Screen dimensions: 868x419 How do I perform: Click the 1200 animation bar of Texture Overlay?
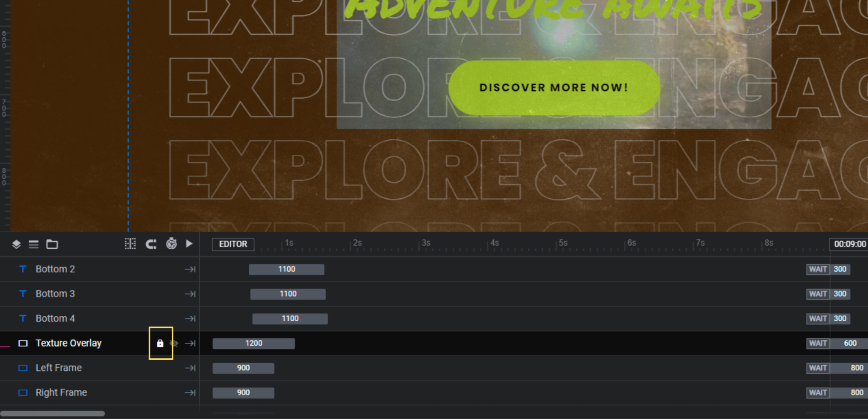[253, 343]
